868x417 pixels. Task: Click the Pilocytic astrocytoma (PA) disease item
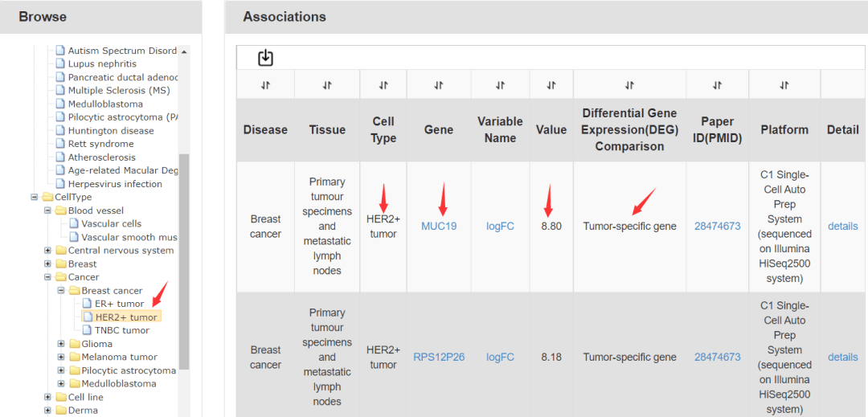click(122, 117)
